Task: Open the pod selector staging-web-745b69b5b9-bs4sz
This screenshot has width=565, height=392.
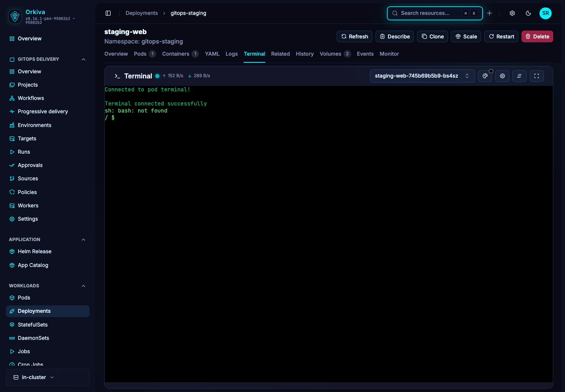Action: point(422,76)
